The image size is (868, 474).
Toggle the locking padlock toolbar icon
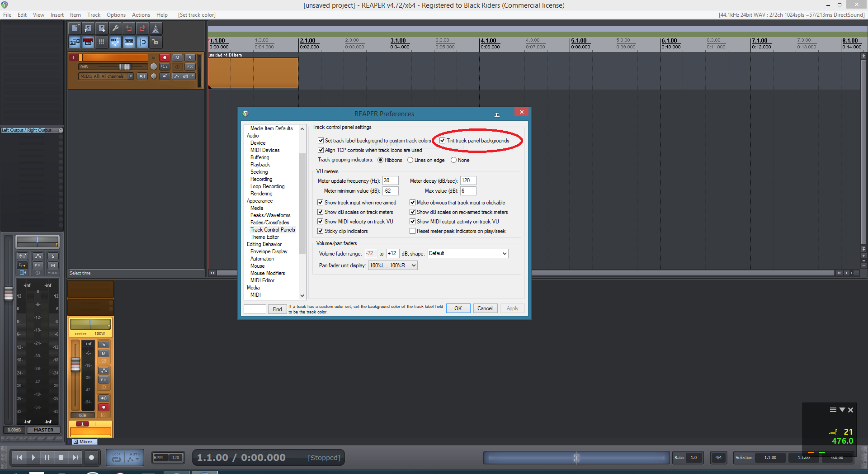coord(156,42)
